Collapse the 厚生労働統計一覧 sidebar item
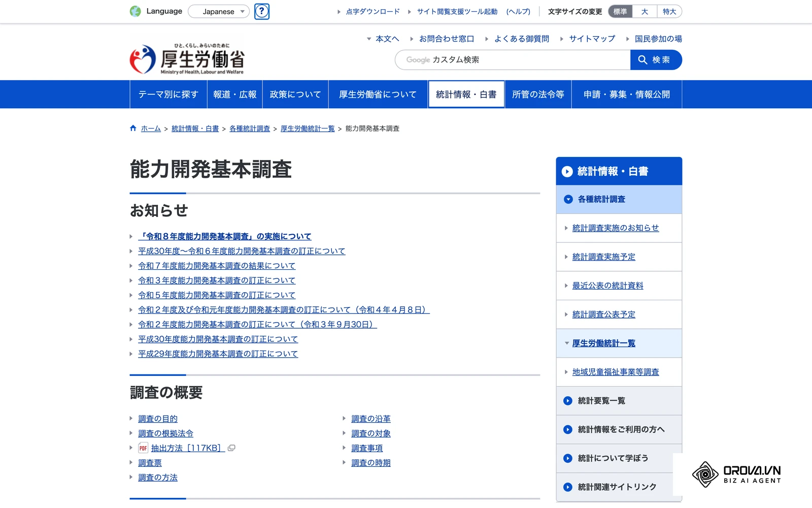Viewport: 812px width, 508px height. click(603, 343)
